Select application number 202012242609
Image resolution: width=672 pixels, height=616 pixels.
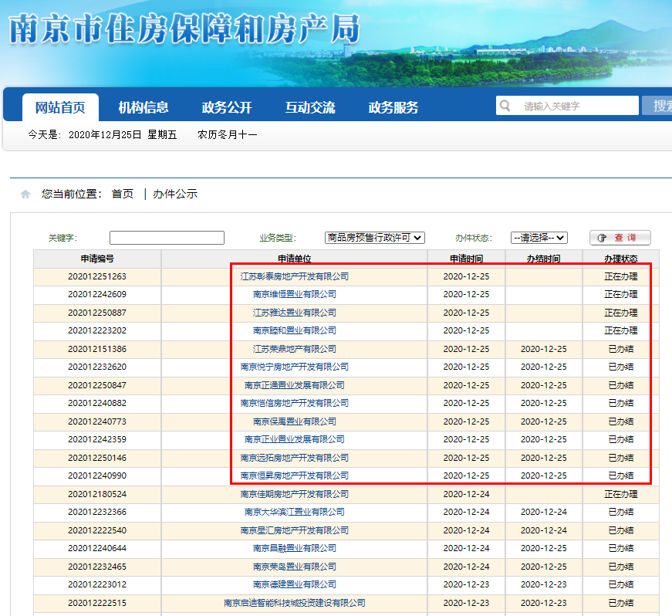tap(97, 295)
